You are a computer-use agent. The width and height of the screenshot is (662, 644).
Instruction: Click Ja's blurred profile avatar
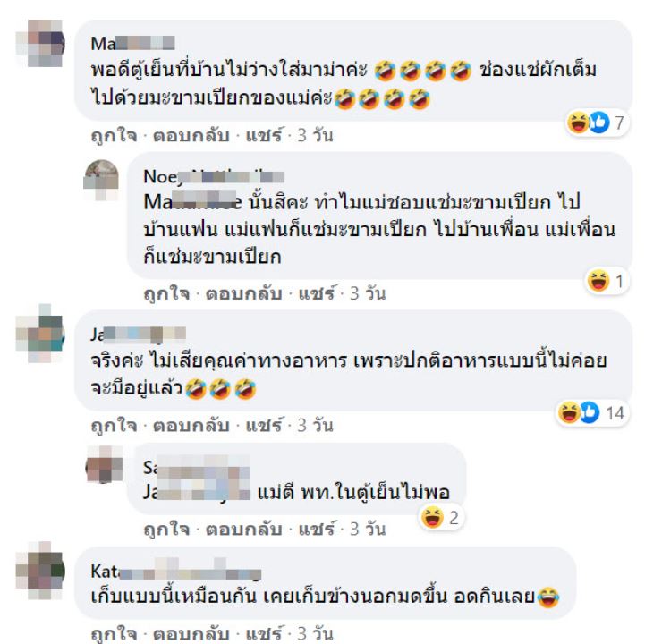(40, 334)
